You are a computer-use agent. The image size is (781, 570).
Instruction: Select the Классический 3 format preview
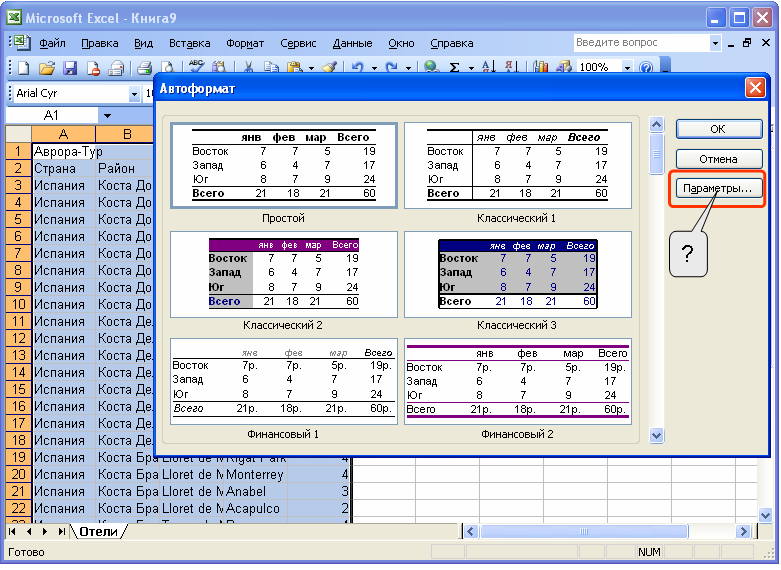click(518, 274)
